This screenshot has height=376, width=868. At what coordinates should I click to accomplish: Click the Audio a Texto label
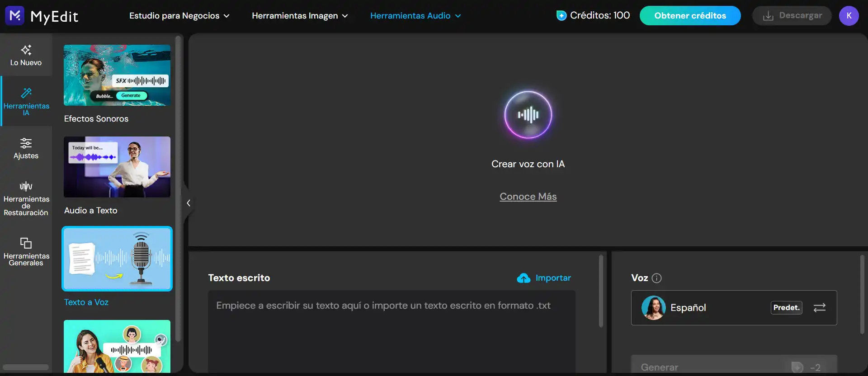91,211
